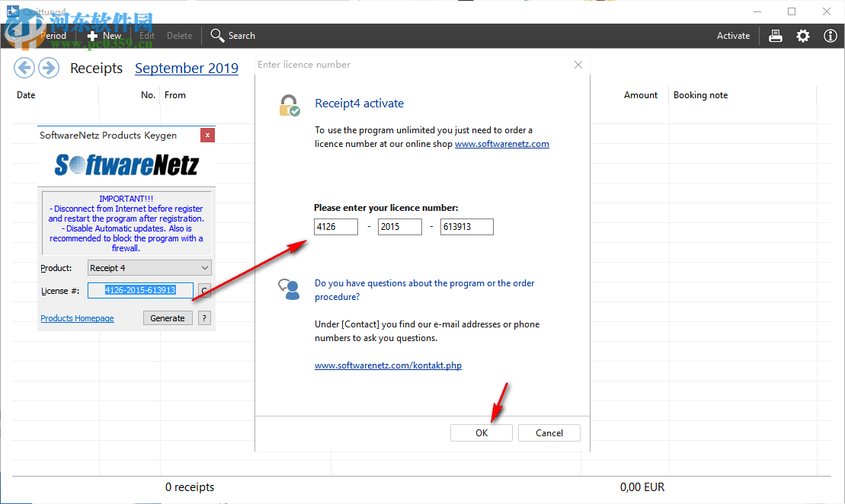Click the Info (i) icon

(830, 35)
